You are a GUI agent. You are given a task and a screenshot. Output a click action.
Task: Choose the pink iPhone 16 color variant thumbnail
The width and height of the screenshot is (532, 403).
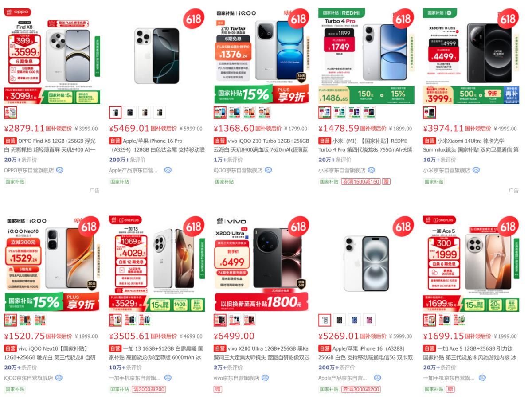pyautogui.click(x=369, y=320)
